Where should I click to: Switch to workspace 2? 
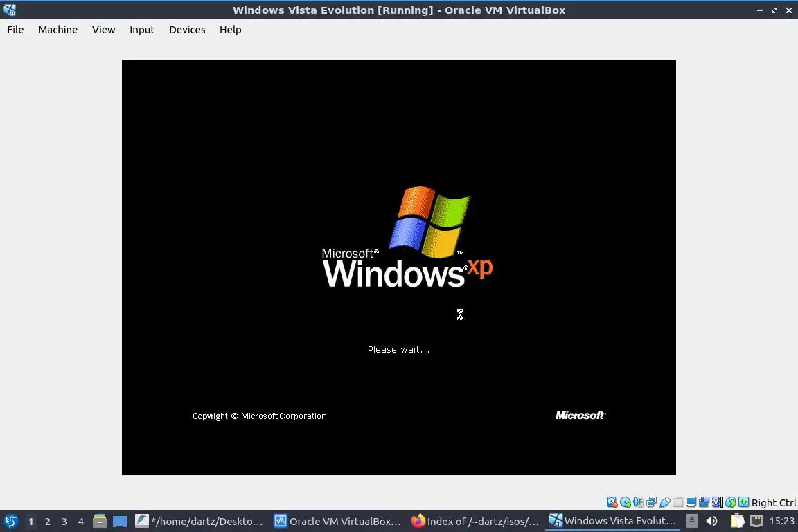click(x=47, y=522)
